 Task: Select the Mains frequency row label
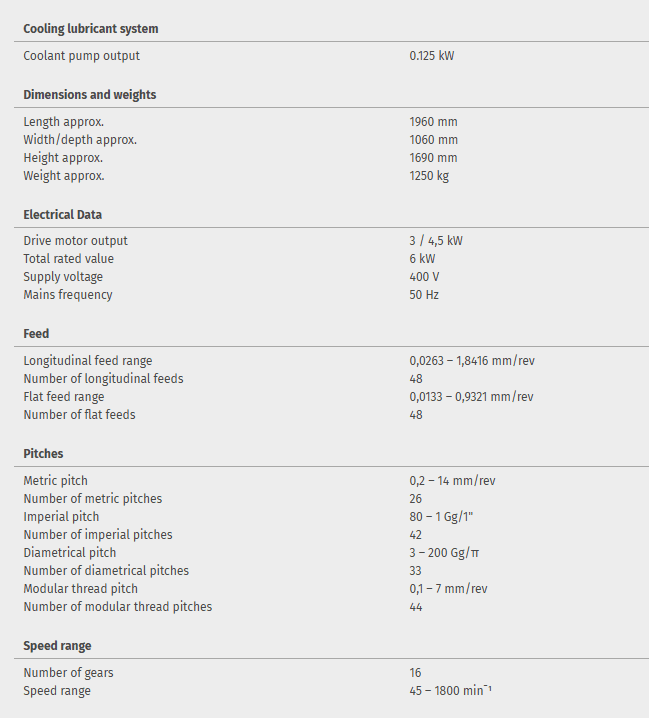pyautogui.click(x=68, y=295)
